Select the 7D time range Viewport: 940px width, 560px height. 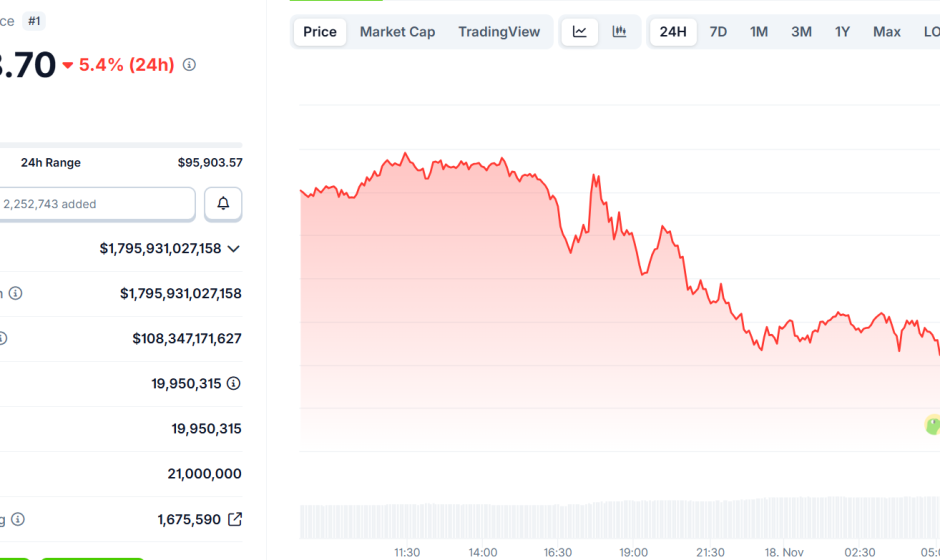(x=718, y=32)
